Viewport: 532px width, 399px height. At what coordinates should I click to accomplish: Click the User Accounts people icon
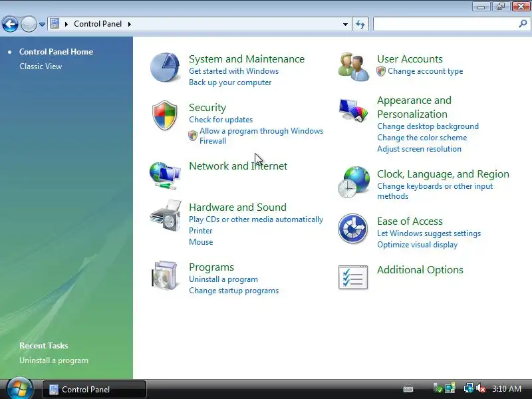coord(353,67)
